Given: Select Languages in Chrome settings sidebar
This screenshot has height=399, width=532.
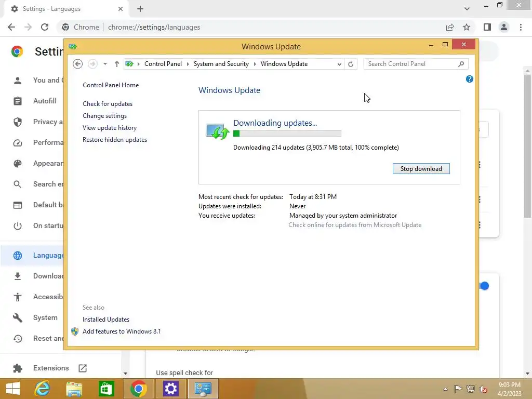Looking at the screenshot, I should [32, 255].
